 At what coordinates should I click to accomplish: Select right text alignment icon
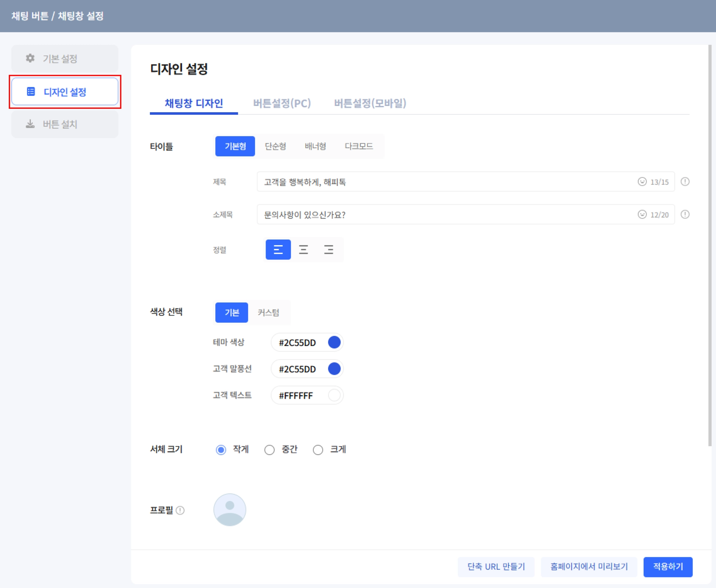coord(328,249)
